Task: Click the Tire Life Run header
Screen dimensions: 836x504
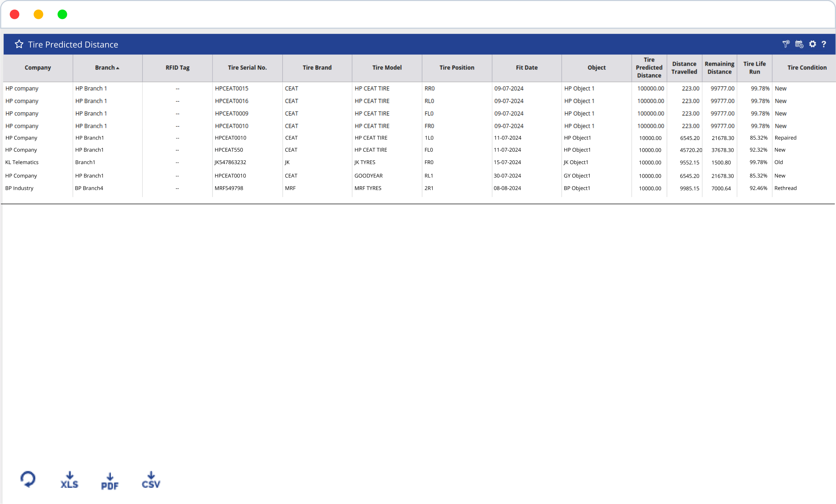Action: point(754,68)
